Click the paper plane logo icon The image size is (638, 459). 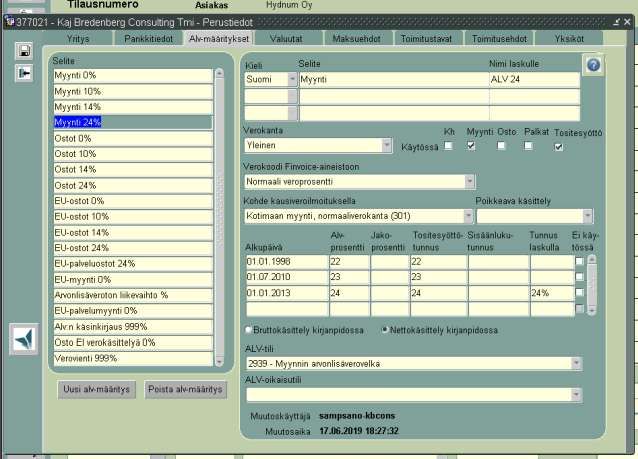click(24, 339)
